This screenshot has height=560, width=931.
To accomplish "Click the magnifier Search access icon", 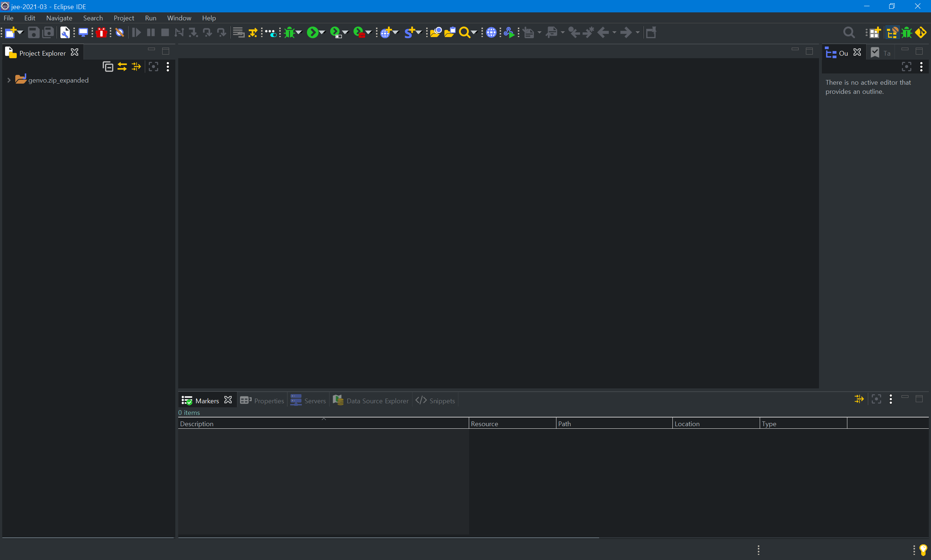I will [x=849, y=33].
